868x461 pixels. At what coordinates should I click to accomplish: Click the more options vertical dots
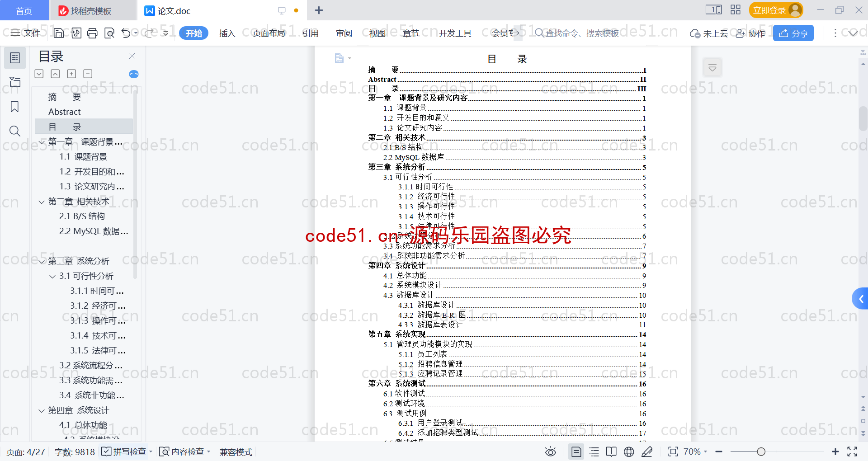click(835, 33)
